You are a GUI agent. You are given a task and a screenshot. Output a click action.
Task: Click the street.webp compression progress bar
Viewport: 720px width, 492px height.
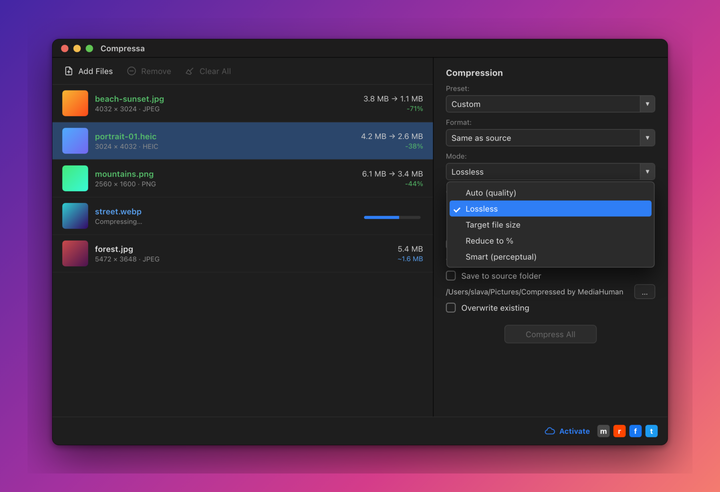[392, 217]
